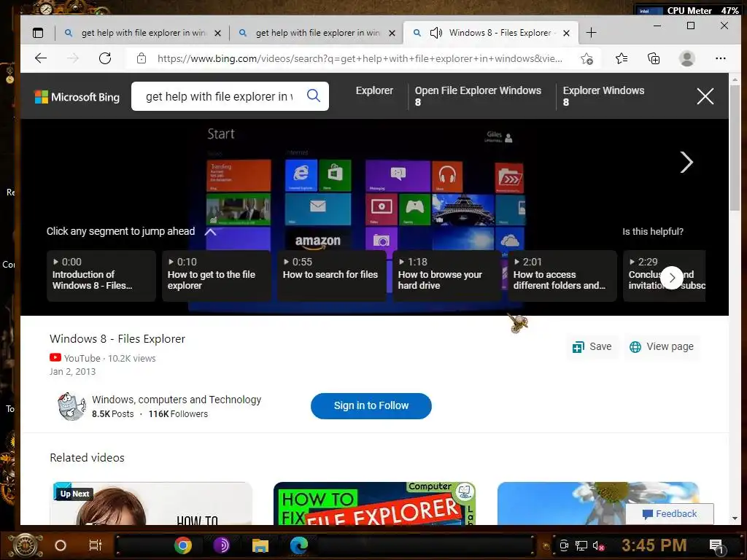The width and height of the screenshot is (747, 560).
Task: Jump to 2:01 How to access different folders
Action: [x=562, y=276]
